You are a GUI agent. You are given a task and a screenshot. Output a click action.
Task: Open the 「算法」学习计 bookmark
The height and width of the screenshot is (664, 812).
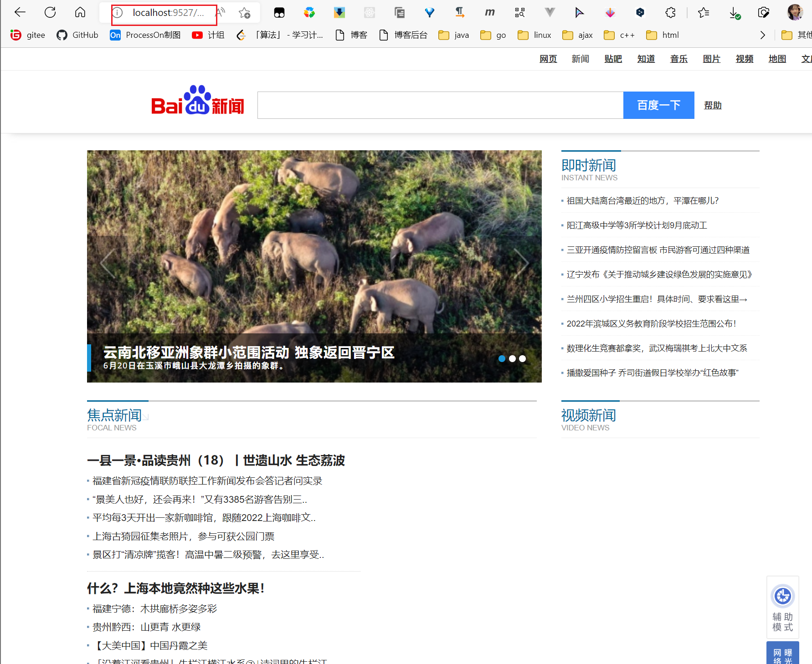tap(280, 35)
